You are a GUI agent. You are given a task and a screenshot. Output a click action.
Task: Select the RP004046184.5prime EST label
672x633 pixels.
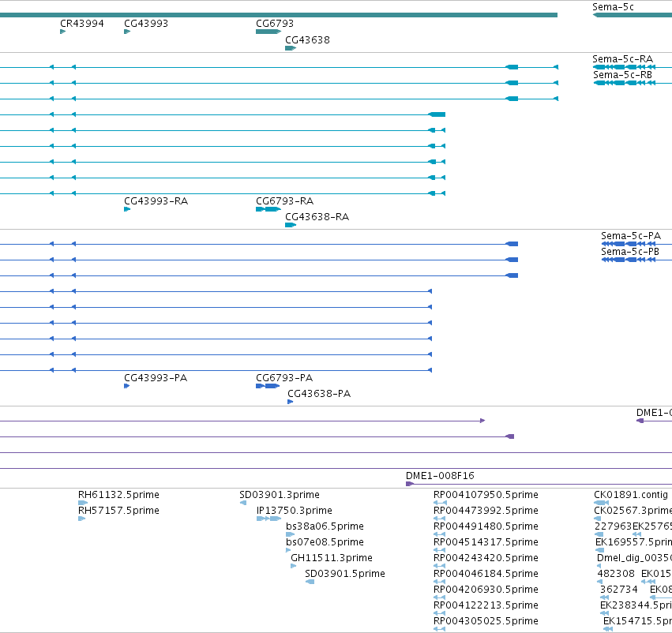[486, 574]
